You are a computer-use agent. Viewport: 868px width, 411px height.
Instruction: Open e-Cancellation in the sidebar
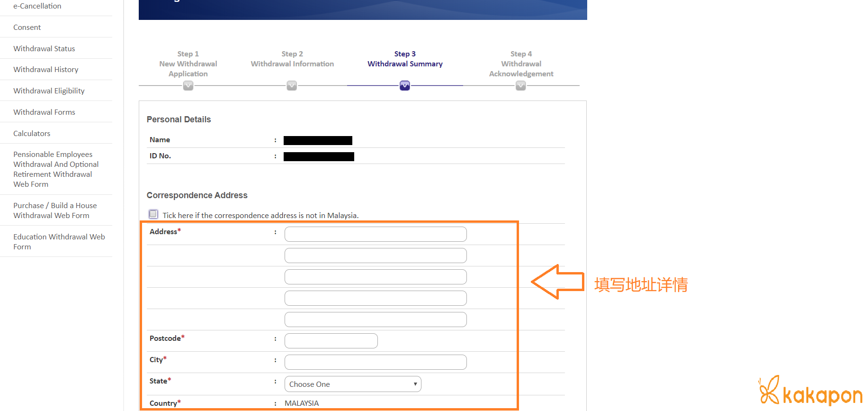[37, 6]
